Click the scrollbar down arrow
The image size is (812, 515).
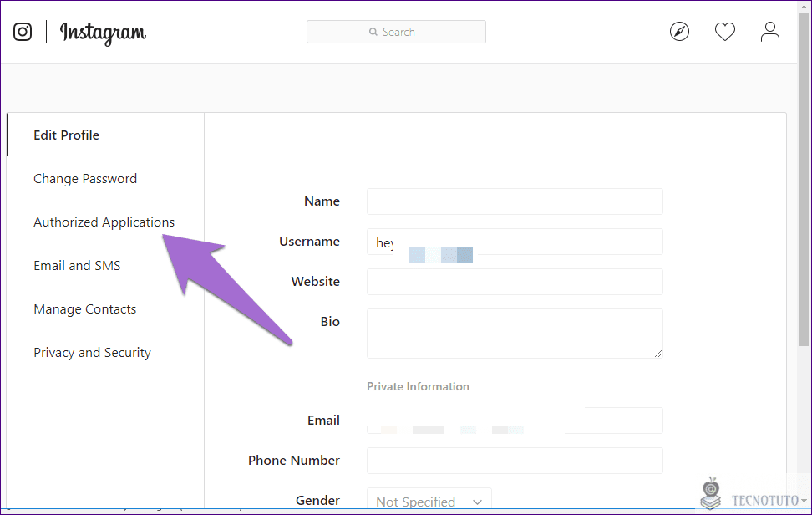coord(804,501)
